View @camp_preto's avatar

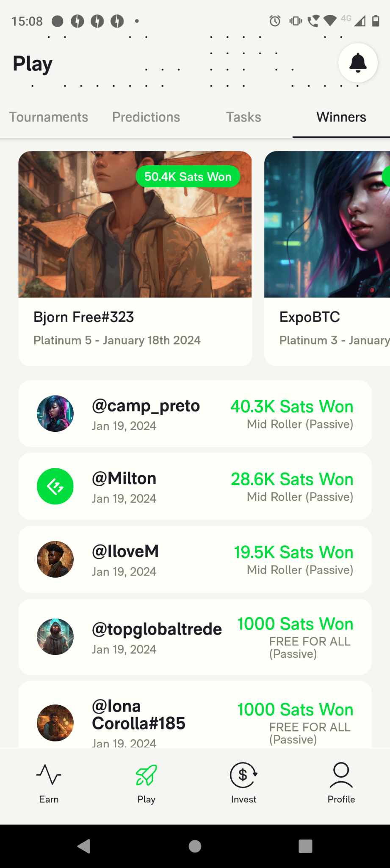(55, 414)
